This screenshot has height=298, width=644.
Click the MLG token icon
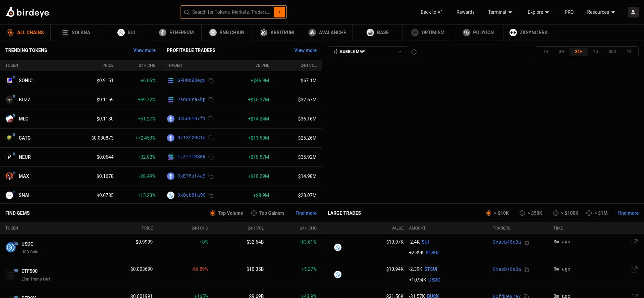[x=10, y=119]
